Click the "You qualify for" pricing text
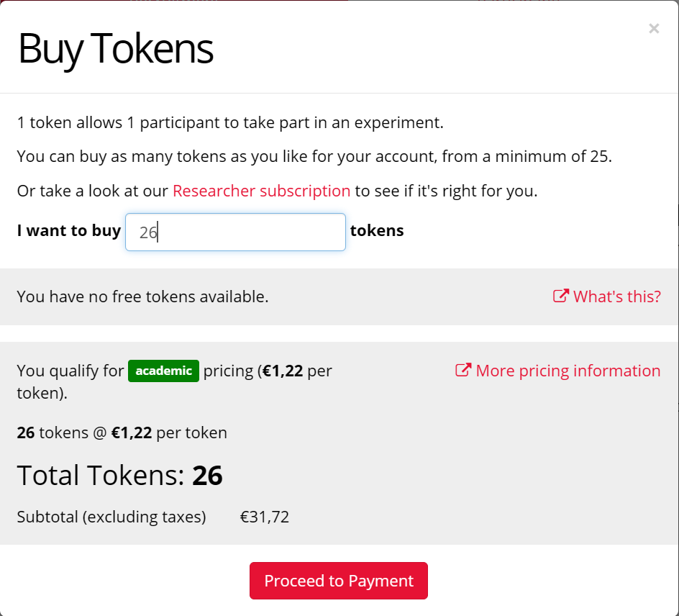The image size is (679, 616). click(70, 371)
